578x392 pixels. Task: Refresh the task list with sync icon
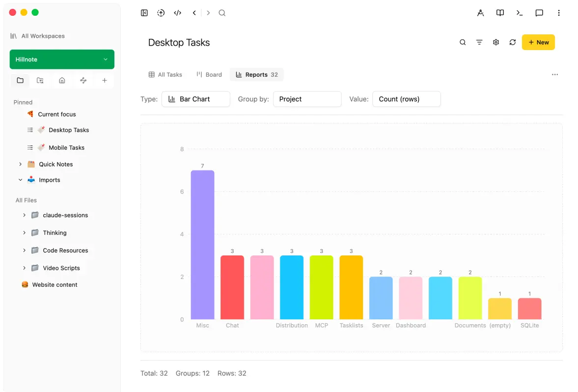512,42
